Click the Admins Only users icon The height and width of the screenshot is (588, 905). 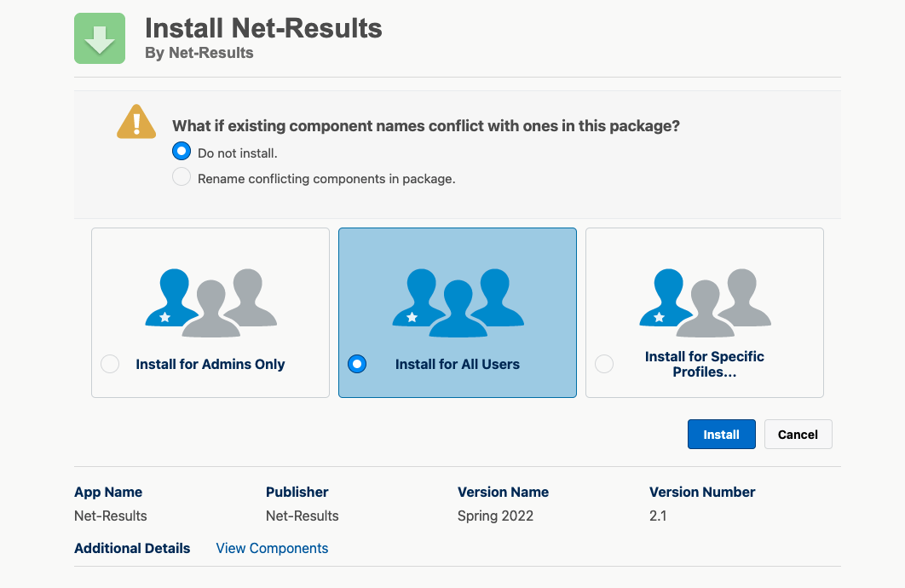[x=210, y=303]
